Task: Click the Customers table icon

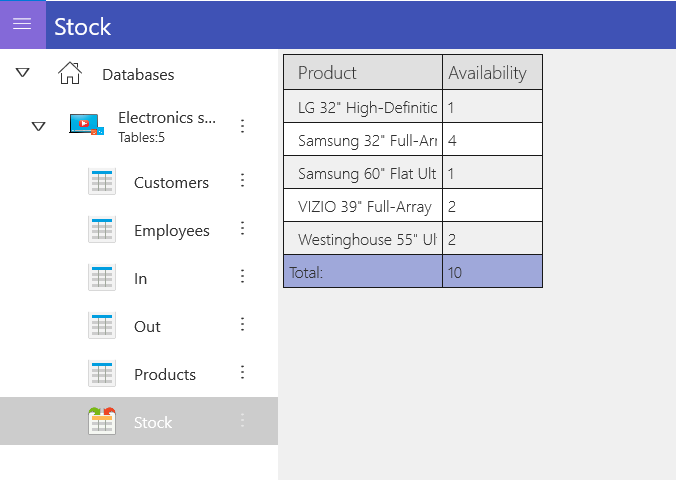Action: click(102, 181)
